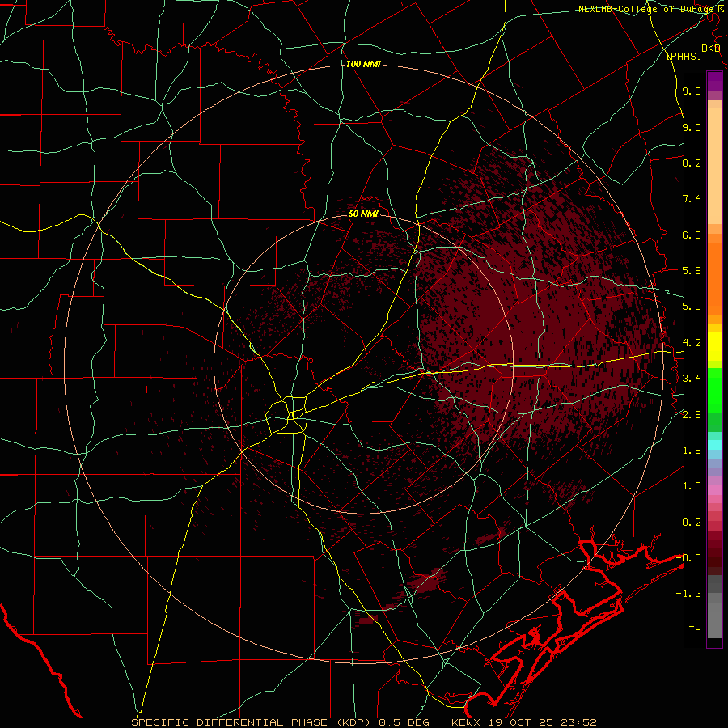Click the pink color bar segment

click(x=714, y=490)
